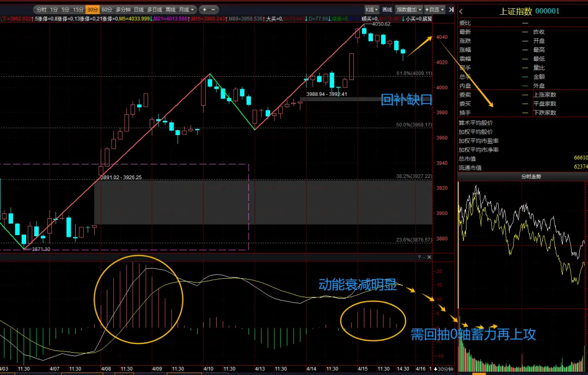Click the 金额 field label
Image resolution: width=588 pixels, height=375 pixels.
(539, 77)
